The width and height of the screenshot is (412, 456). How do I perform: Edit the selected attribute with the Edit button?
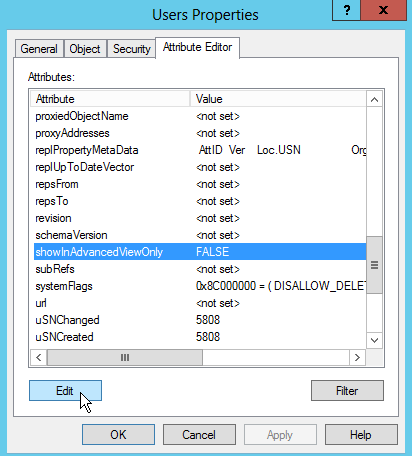[x=65, y=391]
